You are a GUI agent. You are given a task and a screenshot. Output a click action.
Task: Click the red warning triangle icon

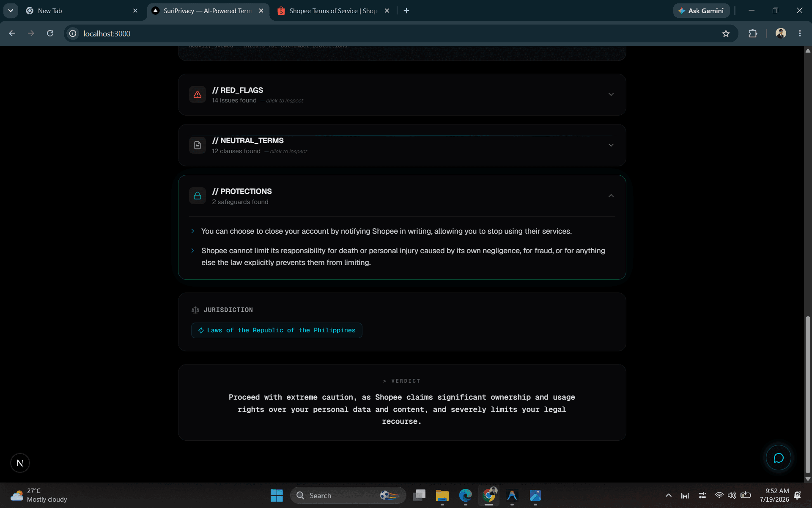[198, 94]
